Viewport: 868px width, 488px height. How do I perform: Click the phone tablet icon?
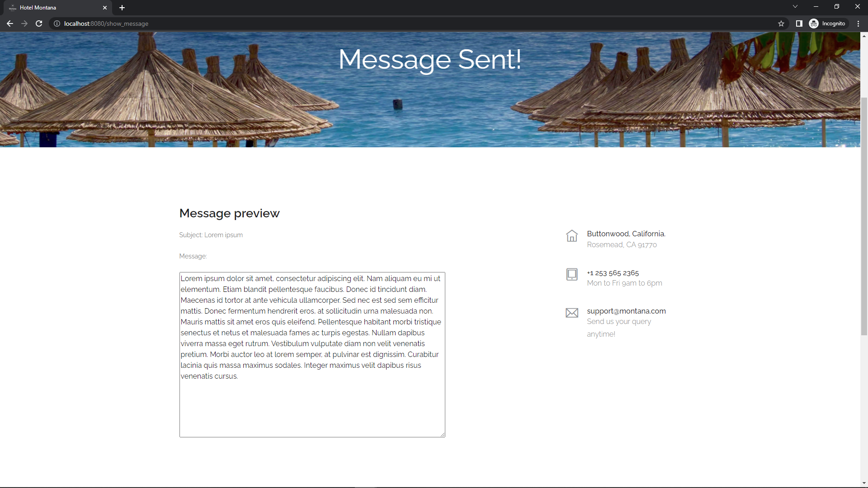572,274
